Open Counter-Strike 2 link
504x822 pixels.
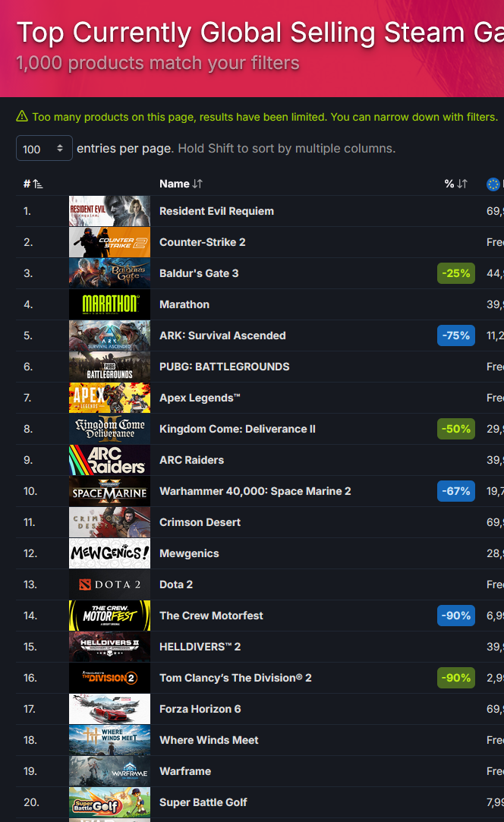click(203, 242)
